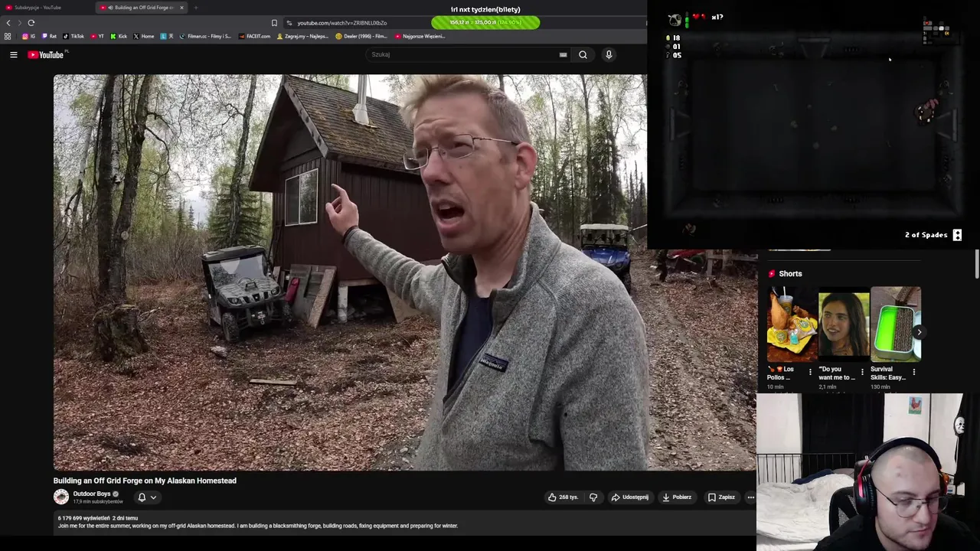Image resolution: width=980 pixels, height=551 pixels.
Task: Open the Los Pollos short thumbnail
Action: [x=792, y=323]
